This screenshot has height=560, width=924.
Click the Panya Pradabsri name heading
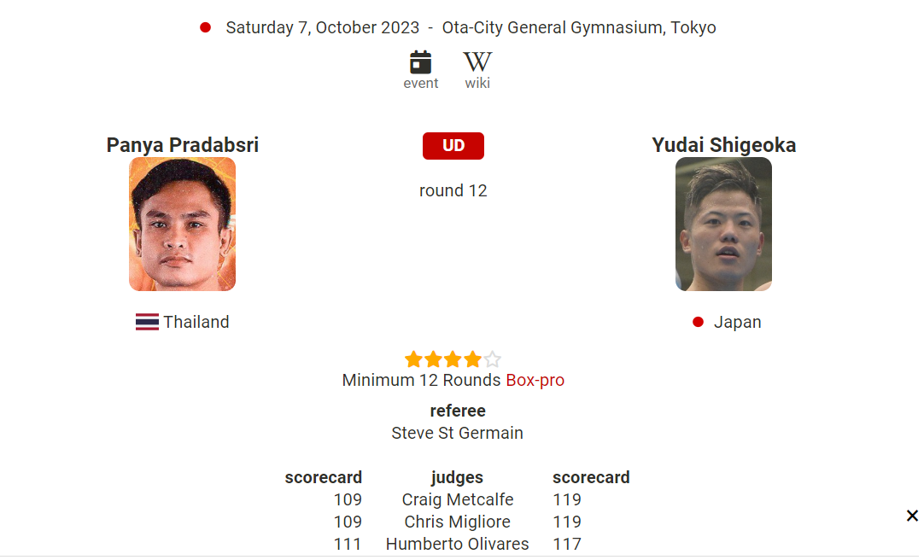pos(182,145)
